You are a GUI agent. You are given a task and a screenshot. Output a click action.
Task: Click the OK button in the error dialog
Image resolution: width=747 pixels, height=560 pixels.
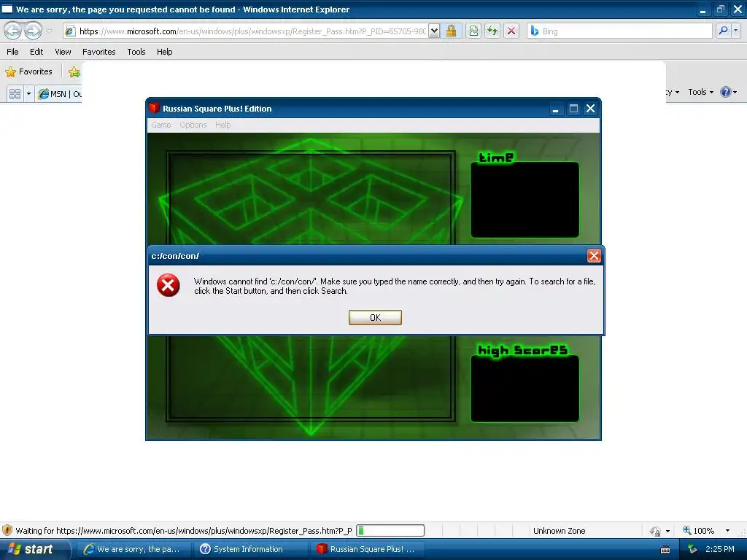(x=375, y=318)
